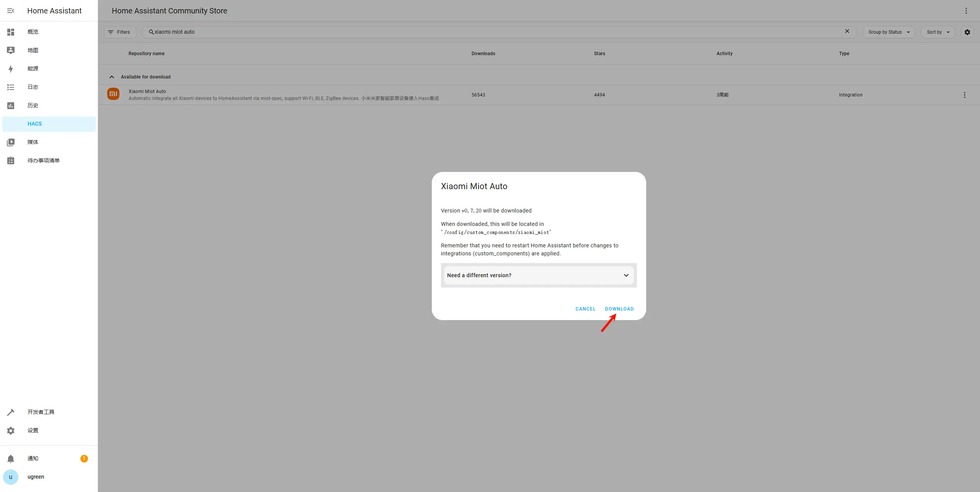Open Xiaomi Miot Auto row options menu
This screenshot has height=492, width=980.
(964, 95)
